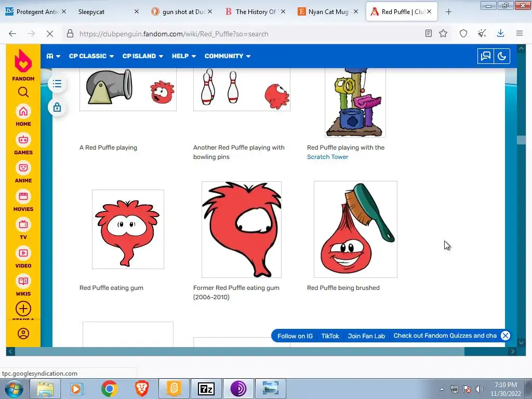Expand the wiki logo dropdown in navigation bar
The image size is (532, 399).
pos(54,56)
